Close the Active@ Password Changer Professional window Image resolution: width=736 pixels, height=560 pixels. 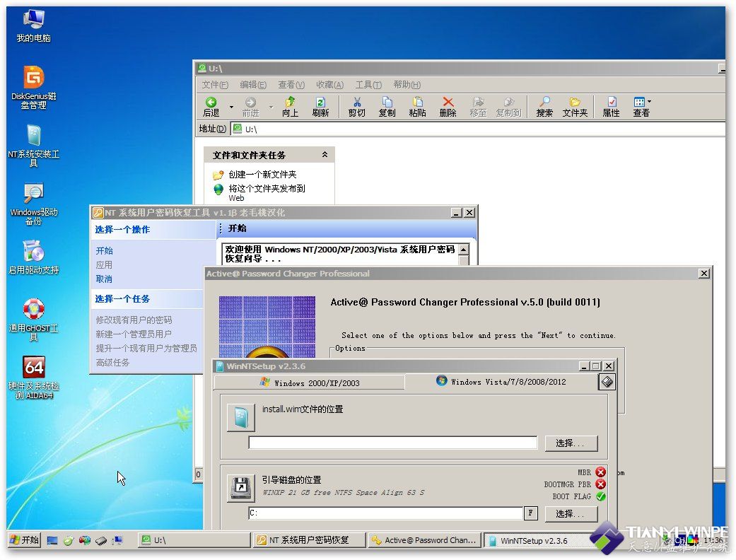click(703, 273)
